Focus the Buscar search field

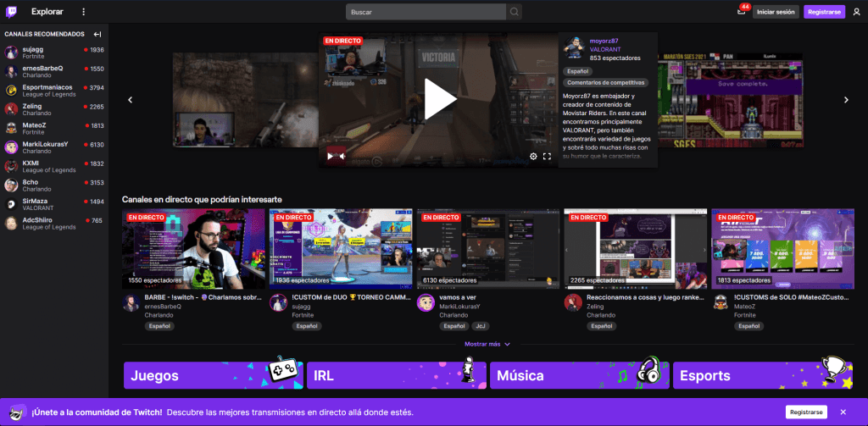[426, 12]
